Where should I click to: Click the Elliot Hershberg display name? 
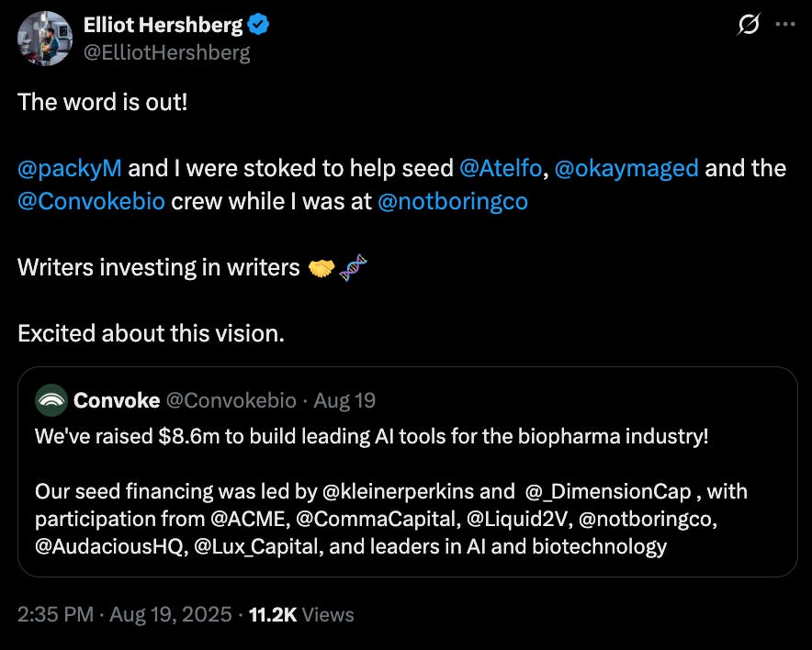click(162, 26)
